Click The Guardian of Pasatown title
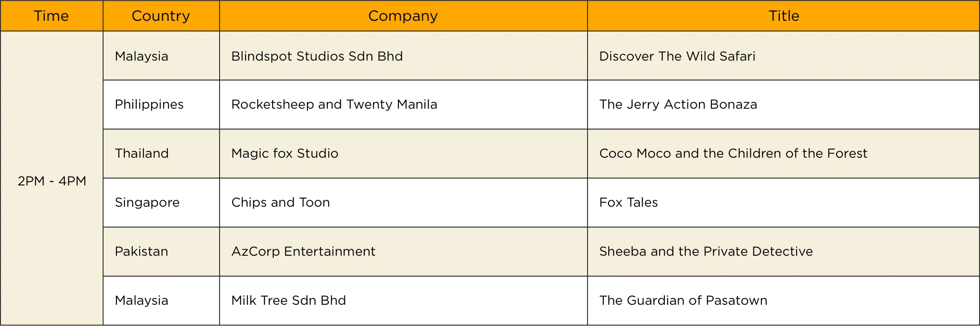The width and height of the screenshot is (980, 326). [x=683, y=301]
